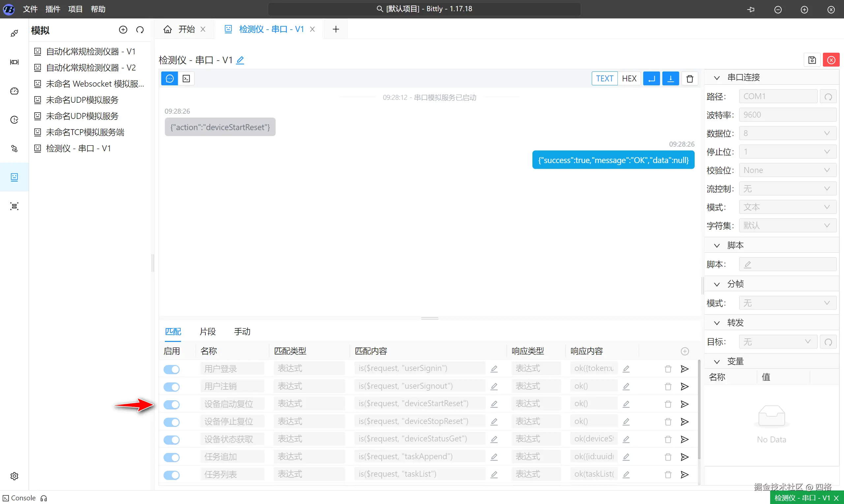Delete the 任务追加 match rule
844x504 pixels.
(x=668, y=457)
